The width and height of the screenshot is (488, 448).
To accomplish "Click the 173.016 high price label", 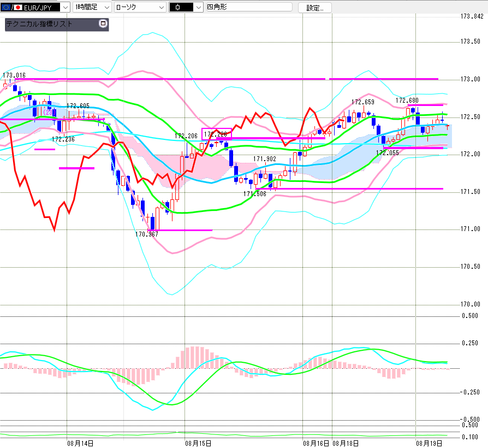I will coord(14,75).
